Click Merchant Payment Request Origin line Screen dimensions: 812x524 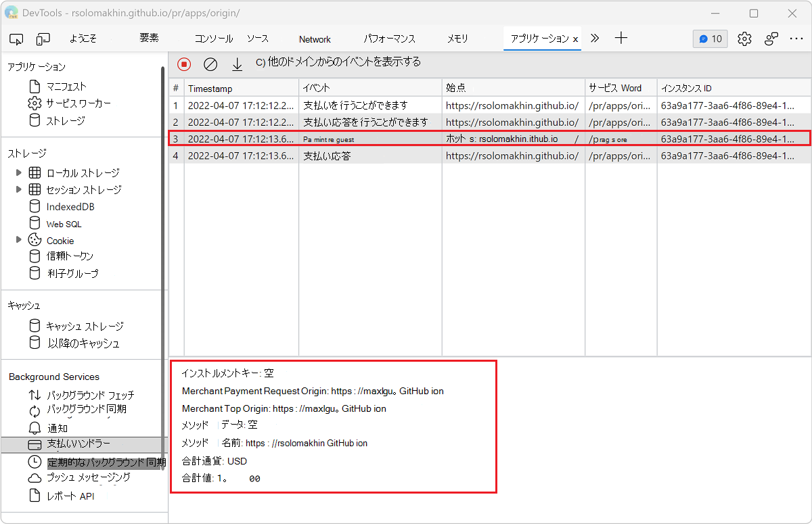pyautogui.click(x=313, y=391)
